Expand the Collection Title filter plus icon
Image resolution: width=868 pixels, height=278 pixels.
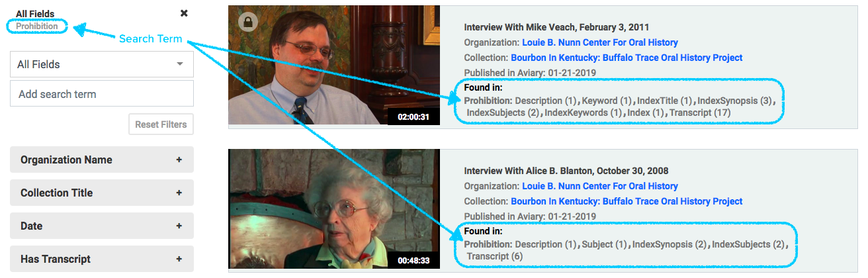coord(179,193)
